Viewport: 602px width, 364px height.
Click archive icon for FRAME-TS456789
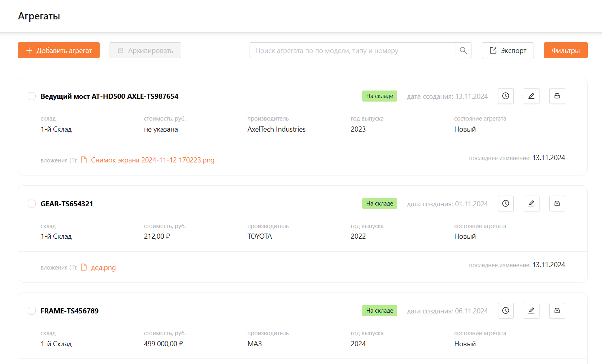coord(557,311)
